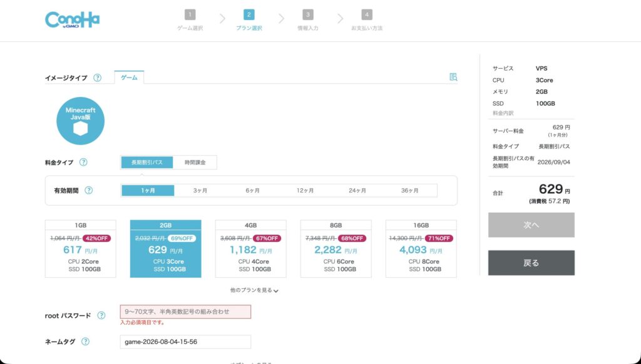Image resolution: width=641 pixels, height=364 pixels.
Task: Click the 料金内訳 label
Action: point(503,113)
